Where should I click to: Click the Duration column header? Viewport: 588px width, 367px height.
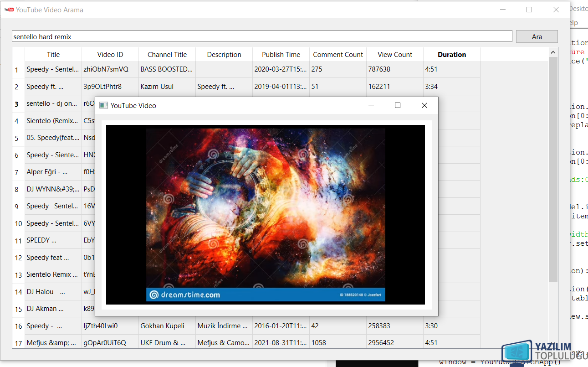tap(452, 54)
